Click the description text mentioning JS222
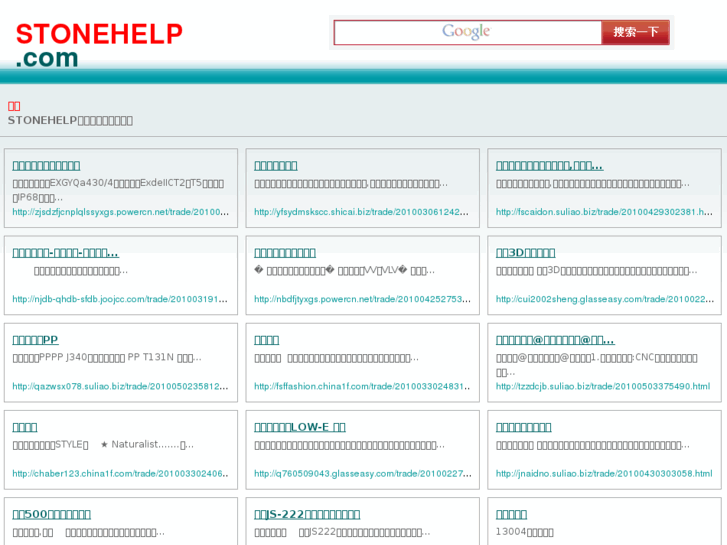727x545 pixels. [x=342, y=532]
